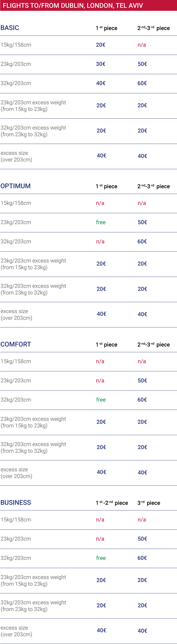The width and height of the screenshot is (177, 644).
Task: Select the free price in Comfort table
Action: click(101, 400)
